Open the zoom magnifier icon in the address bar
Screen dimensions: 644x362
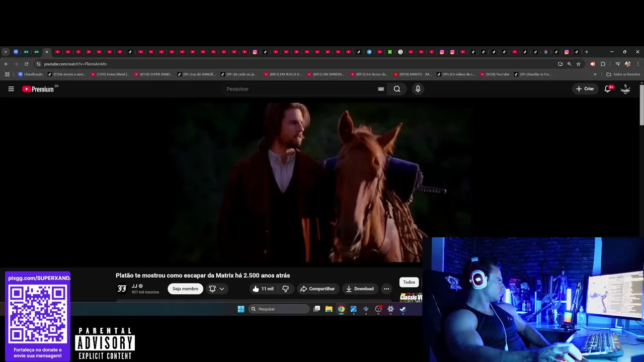tap(569, 64)
